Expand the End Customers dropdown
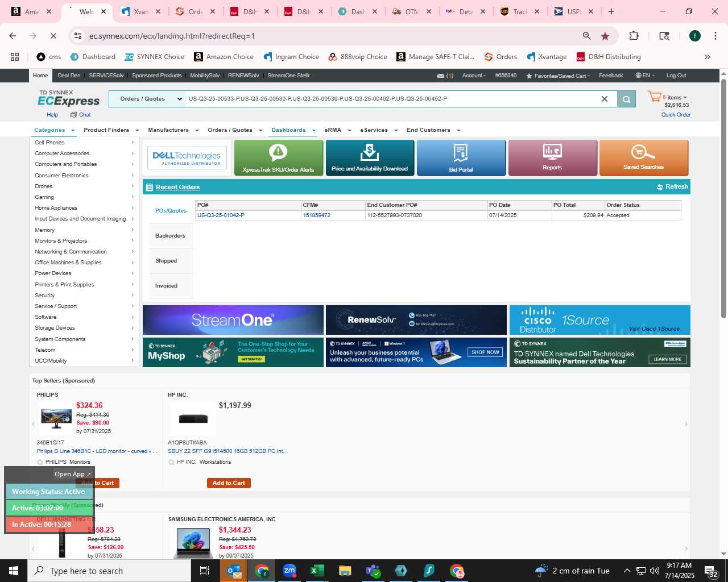728x582 pixels. [x=433, y=130]
